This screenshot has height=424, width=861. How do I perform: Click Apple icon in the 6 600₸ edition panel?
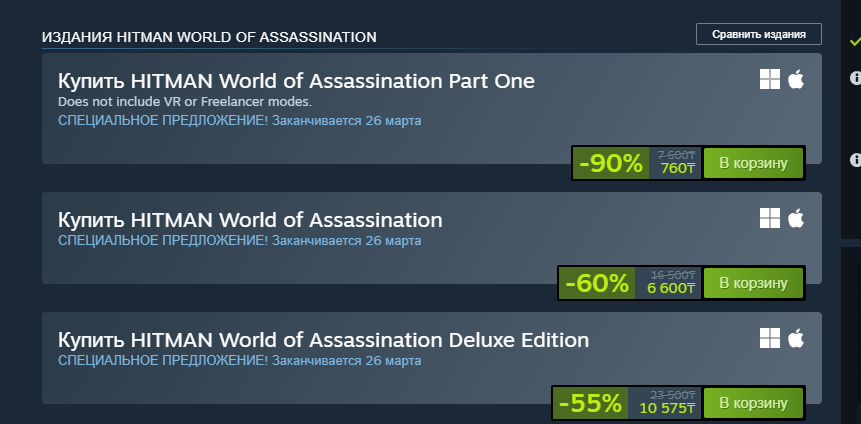point(796,218)
